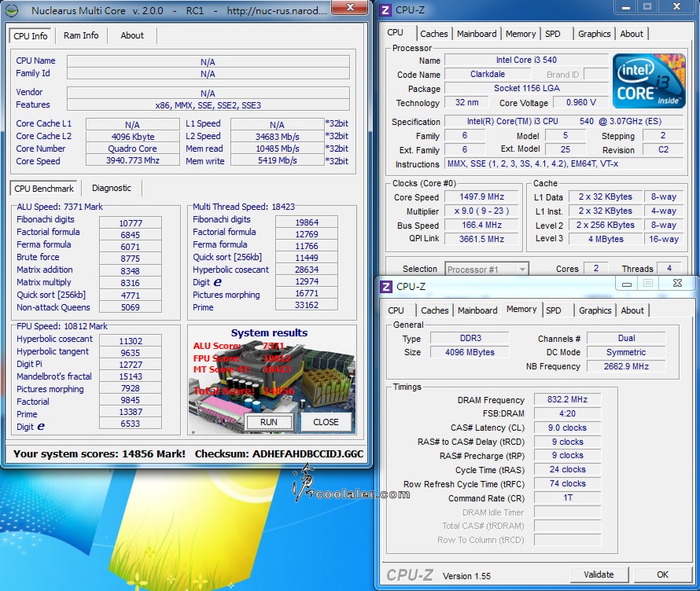Switch to Memory tab in CPU-Z processor window
Screen dimensions: 700x591
coord(521,34)
